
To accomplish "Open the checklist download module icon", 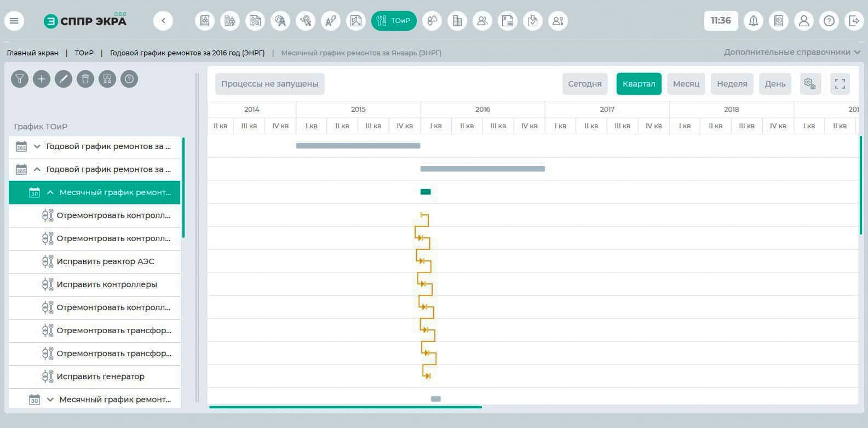I will point(532,21).
